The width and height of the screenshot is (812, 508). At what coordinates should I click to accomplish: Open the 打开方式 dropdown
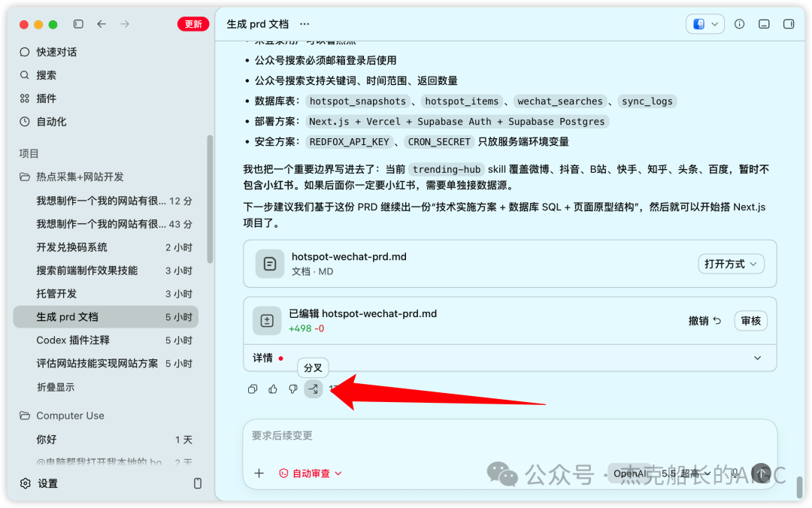pos(731,264)
